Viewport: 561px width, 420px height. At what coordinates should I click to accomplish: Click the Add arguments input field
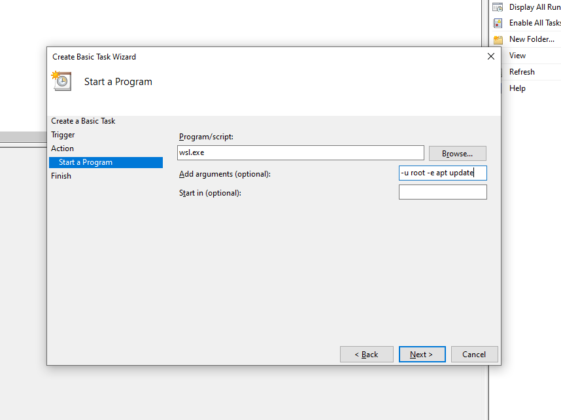click(443, 173)
